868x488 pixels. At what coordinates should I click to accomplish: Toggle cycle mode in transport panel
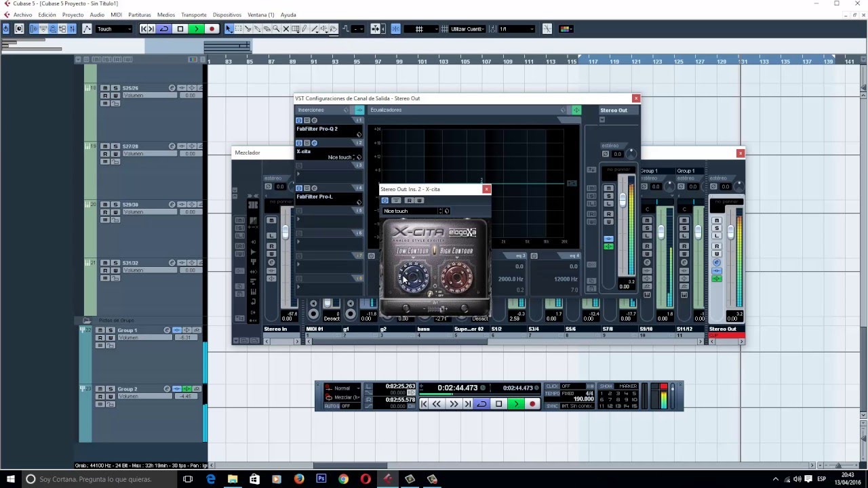481,403
